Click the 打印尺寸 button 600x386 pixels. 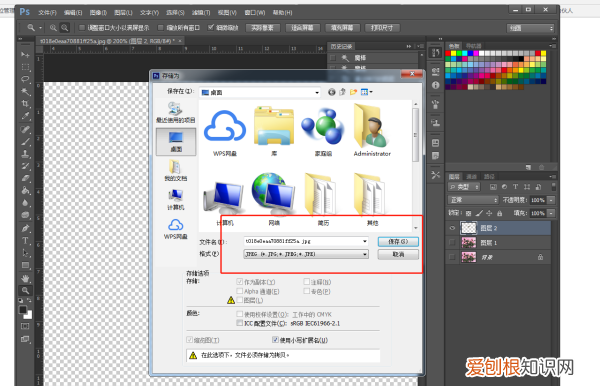point(382,28)
